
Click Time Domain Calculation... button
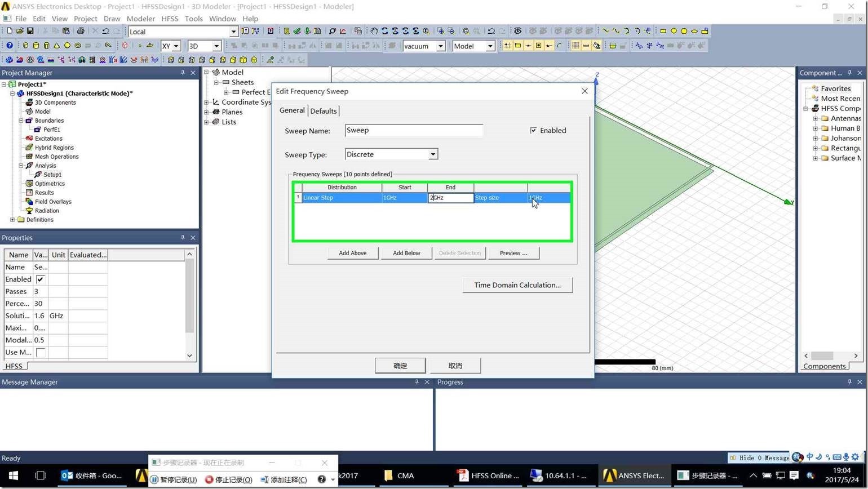517,285
